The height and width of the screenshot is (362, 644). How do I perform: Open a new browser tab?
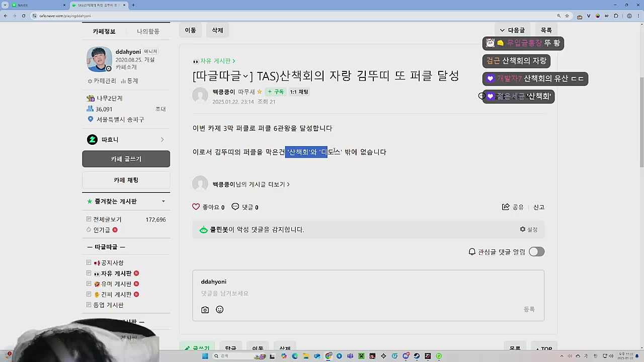click(x=133, y=5)
